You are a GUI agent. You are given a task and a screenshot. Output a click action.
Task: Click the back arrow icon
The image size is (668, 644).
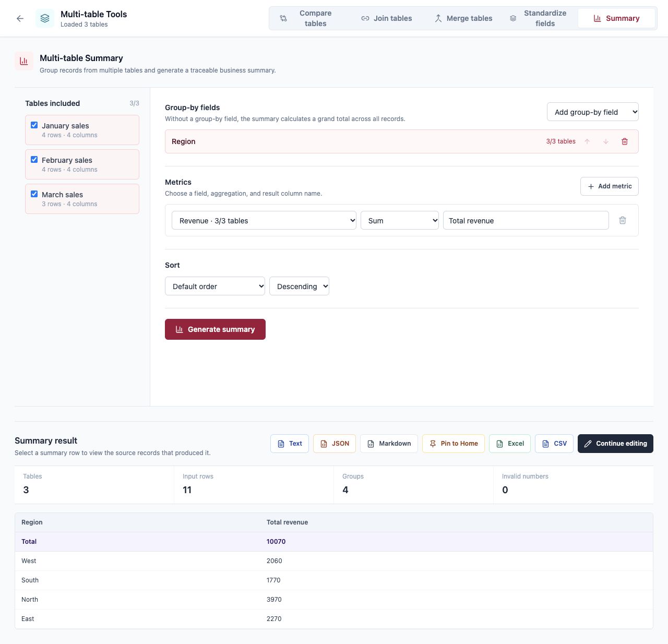tap(20, 18)
